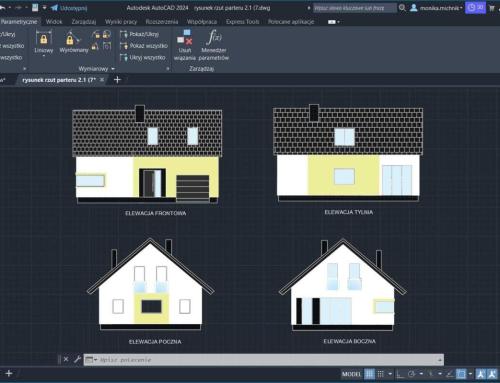Image resolution: width=500 pixels, height=383 pixels.
Task: Select the Wyrównany aligned constraint tool
Action: tap(74, 42)
